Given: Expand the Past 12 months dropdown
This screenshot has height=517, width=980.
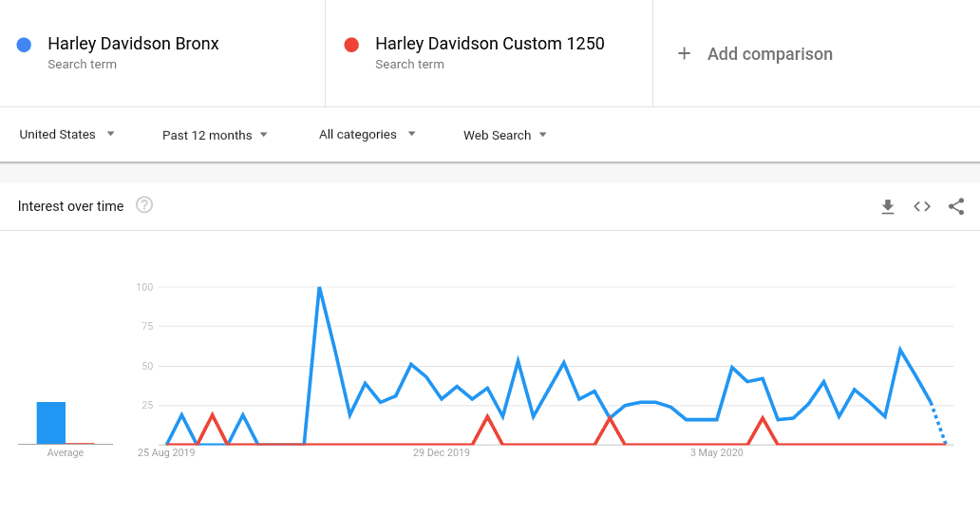Looking at the screenshot, I should click(x=215, y=135).
